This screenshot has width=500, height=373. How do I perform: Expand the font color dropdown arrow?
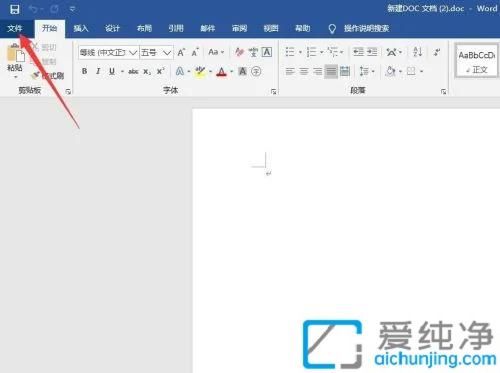[232, 72]
